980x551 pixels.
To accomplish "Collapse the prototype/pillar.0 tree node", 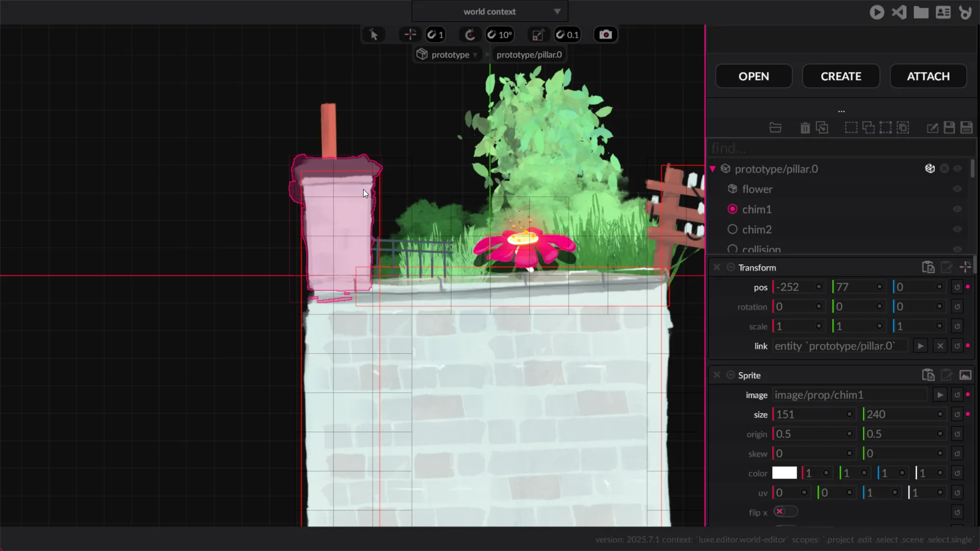I will (x=713, y=169).
